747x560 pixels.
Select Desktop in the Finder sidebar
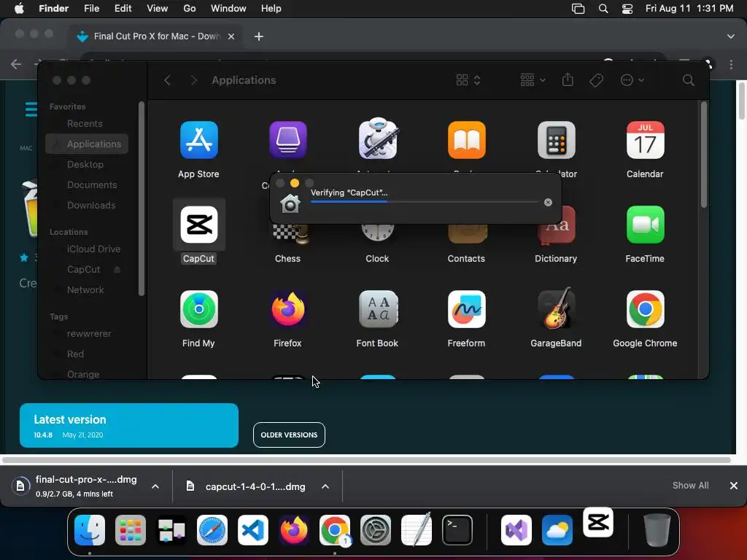[x=87, y=164]
